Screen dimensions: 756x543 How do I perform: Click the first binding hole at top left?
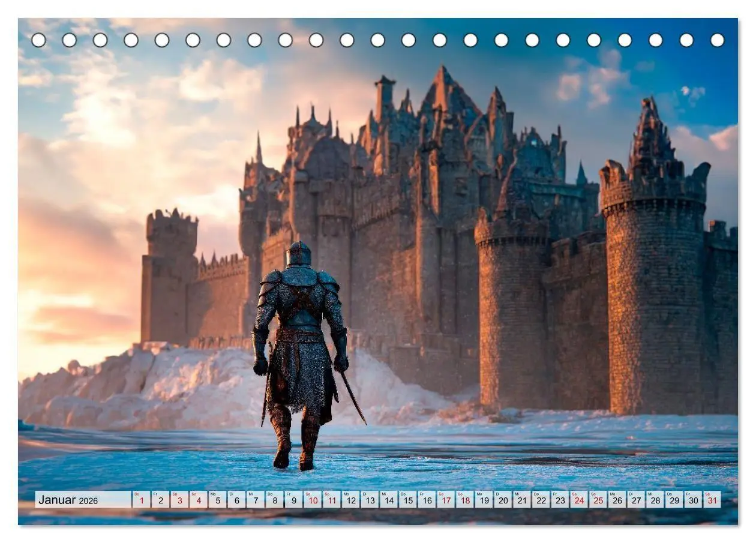click(38, 40)
